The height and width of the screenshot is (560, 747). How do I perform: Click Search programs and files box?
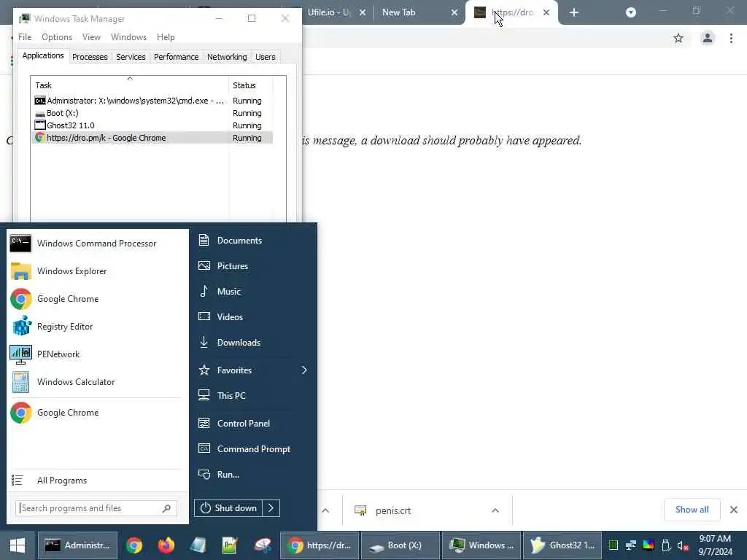tap(96, 508)
